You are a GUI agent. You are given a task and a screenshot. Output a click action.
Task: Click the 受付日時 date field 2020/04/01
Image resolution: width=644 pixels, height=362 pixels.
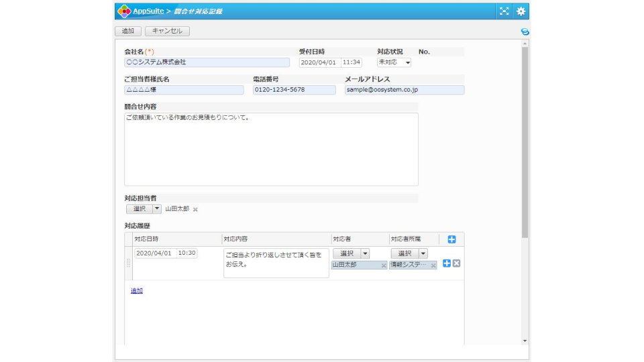pos(319,62)
